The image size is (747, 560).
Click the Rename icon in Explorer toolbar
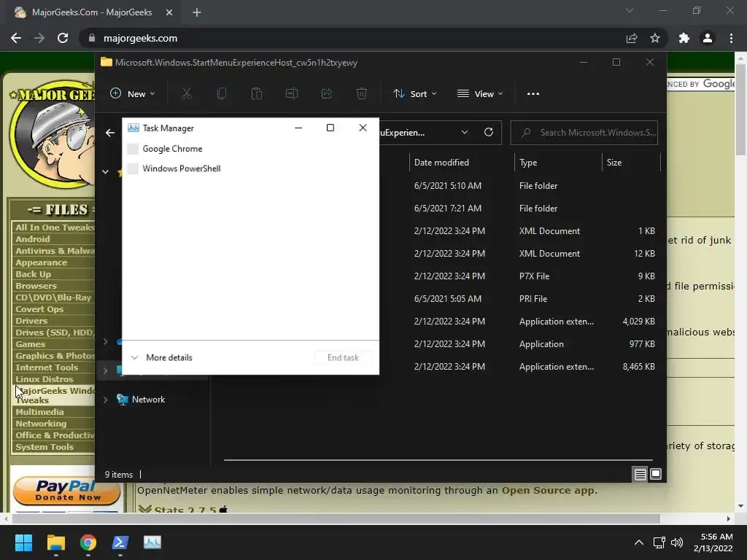(x=292, y=94)
